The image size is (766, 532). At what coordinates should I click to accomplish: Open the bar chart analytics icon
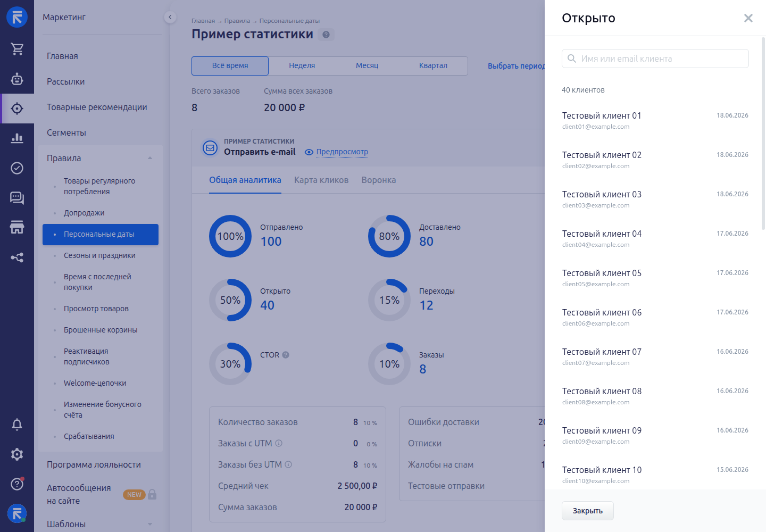[x=17, y=138]
